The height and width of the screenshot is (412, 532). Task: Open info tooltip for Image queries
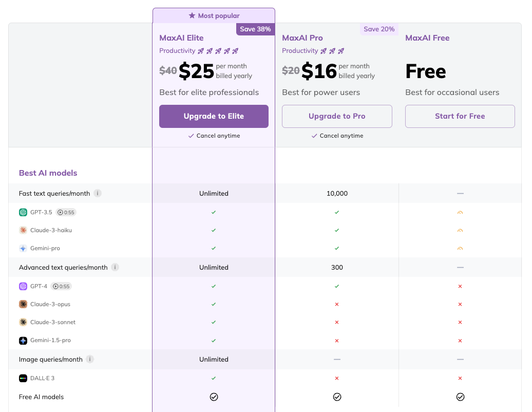coord(90,359)
